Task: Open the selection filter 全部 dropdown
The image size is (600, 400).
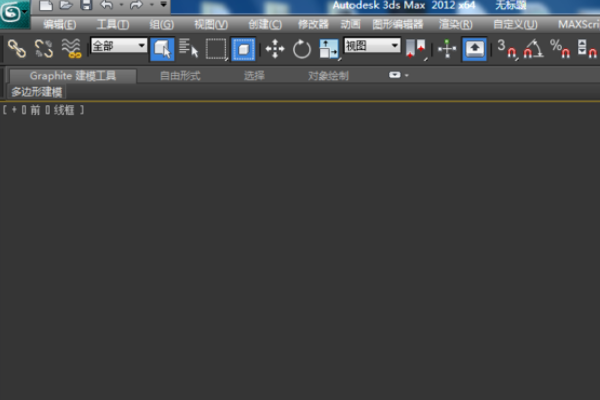Action: pos(119,46)
